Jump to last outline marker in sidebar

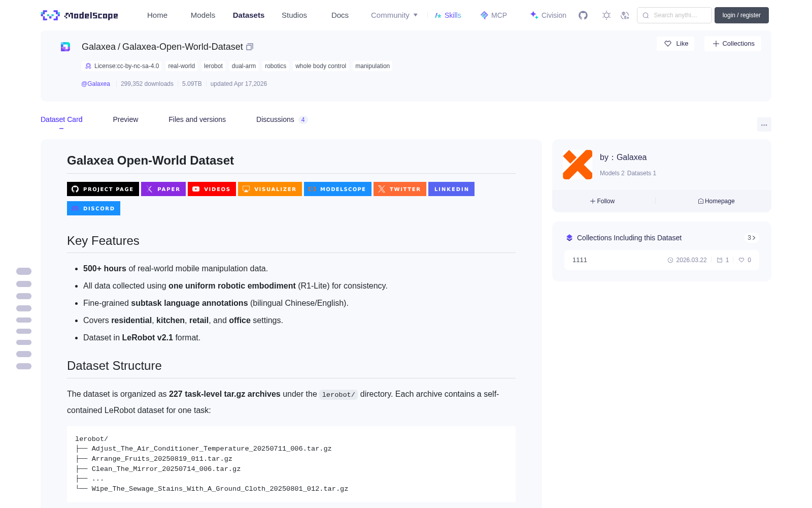(24, 366)
